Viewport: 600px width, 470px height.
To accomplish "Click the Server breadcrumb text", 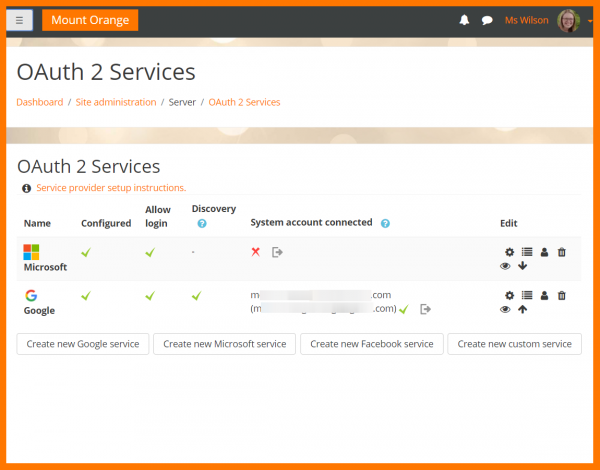I will (182, 102).
